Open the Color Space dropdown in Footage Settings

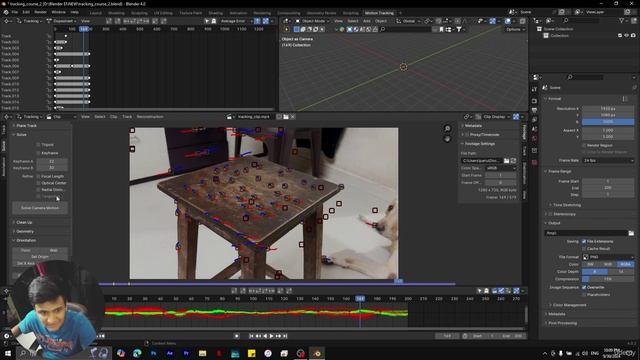pyautogui.click(x=501, y=168)
